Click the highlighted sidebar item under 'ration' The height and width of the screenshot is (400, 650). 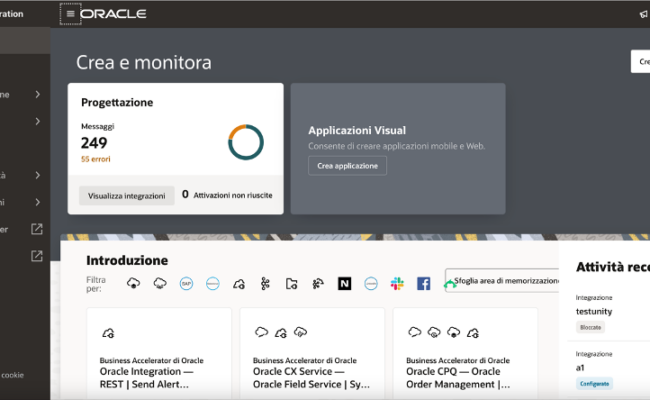(25, 41)
